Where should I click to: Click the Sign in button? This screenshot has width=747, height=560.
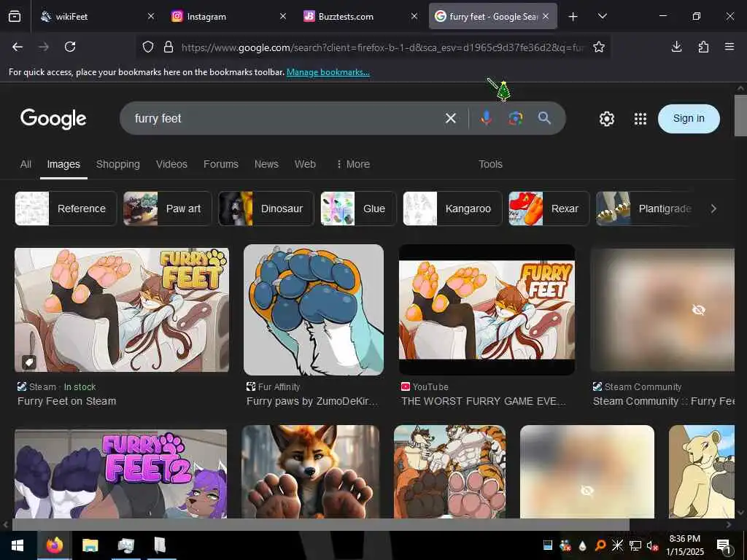click(x=689, y=119)
